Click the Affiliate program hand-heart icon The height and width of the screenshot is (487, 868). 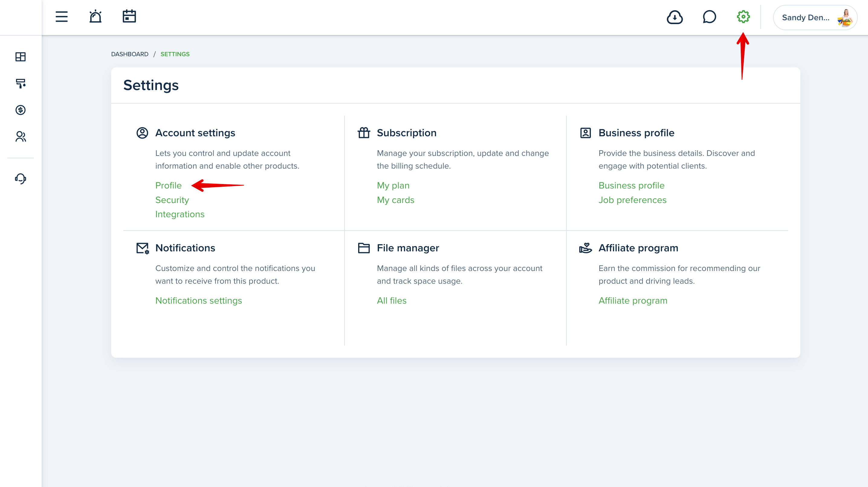(x=586, y=248)
